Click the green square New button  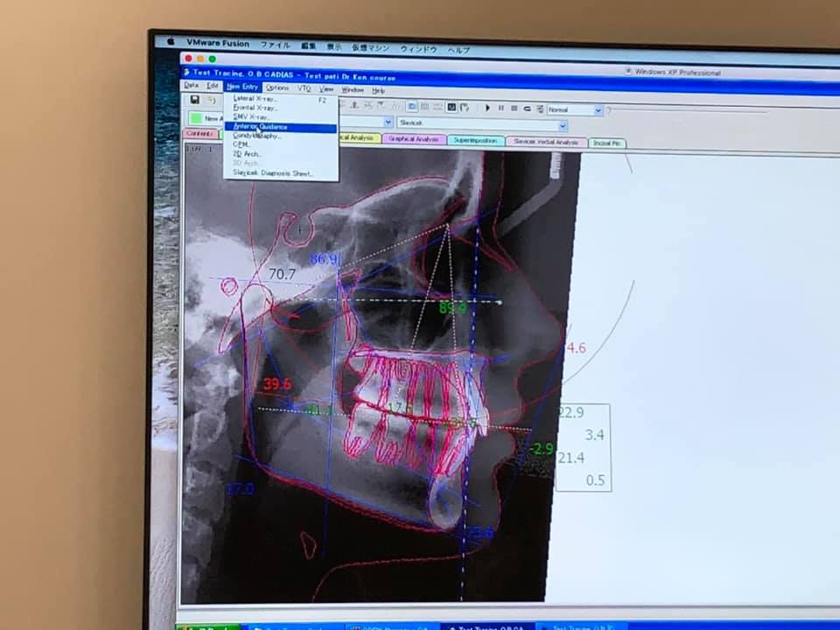(x=197, y=118)
